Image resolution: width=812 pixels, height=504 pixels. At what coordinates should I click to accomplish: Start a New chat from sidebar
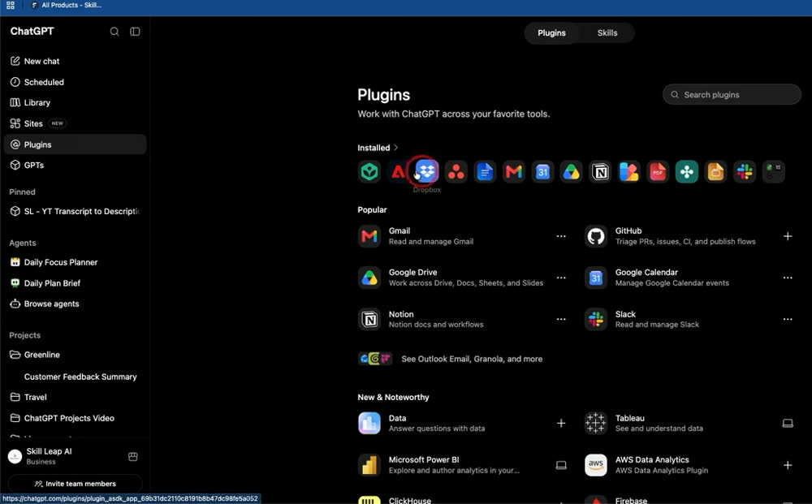coord(75,61)
